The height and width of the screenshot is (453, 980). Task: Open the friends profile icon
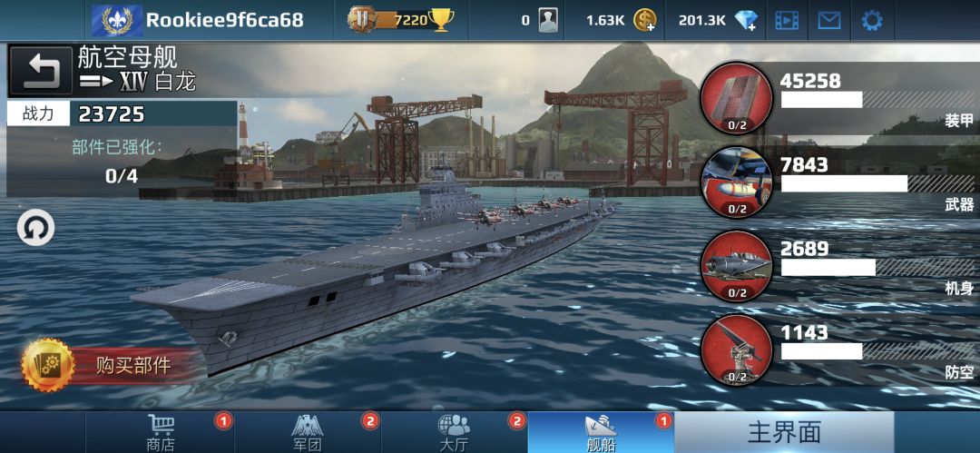[548, 21]
